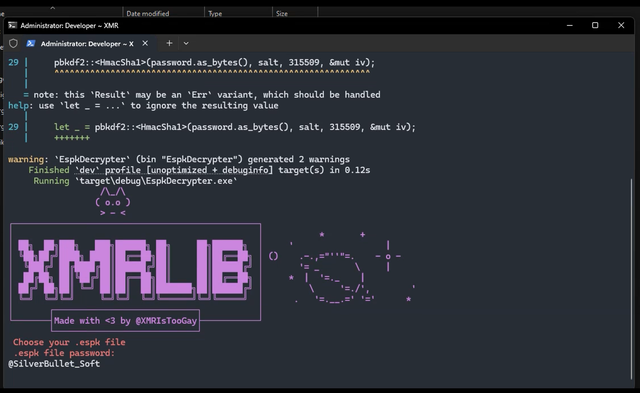
Task: Click the Running target\debug\EspkDecrypter.exe line
Action: click(x=135, y=181)
